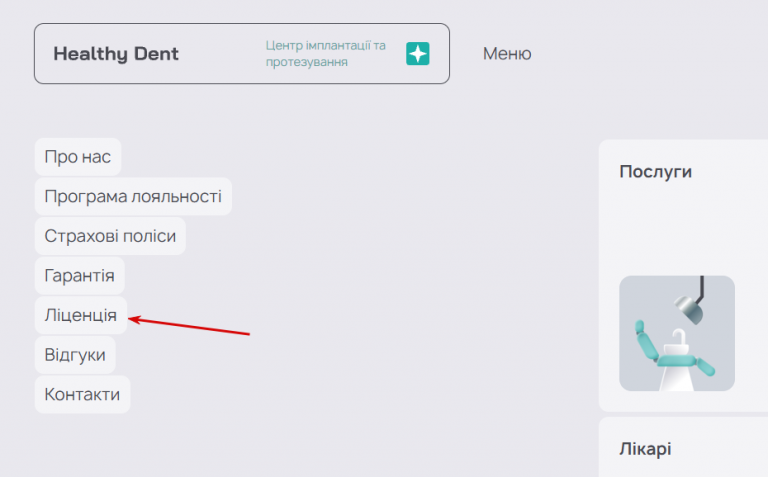View the Відгуки section
Viewport: 768px width, 477px height.
pyautogui.click(x=75, y=355)
